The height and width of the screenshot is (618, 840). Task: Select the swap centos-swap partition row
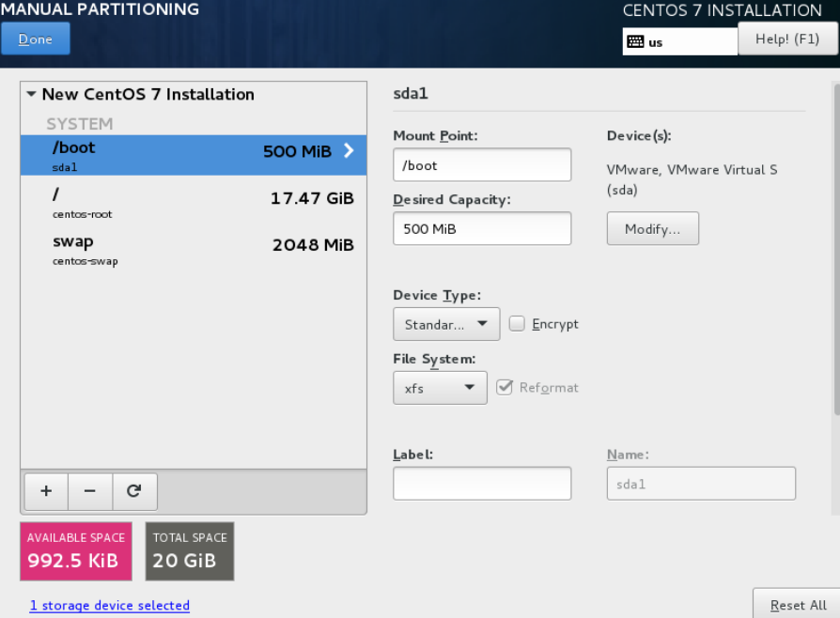point(194,250)
